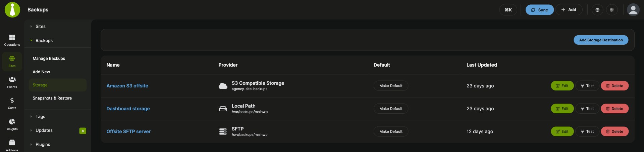Open the user profile avatar
The image size is (644, 152).
point(633,10)
